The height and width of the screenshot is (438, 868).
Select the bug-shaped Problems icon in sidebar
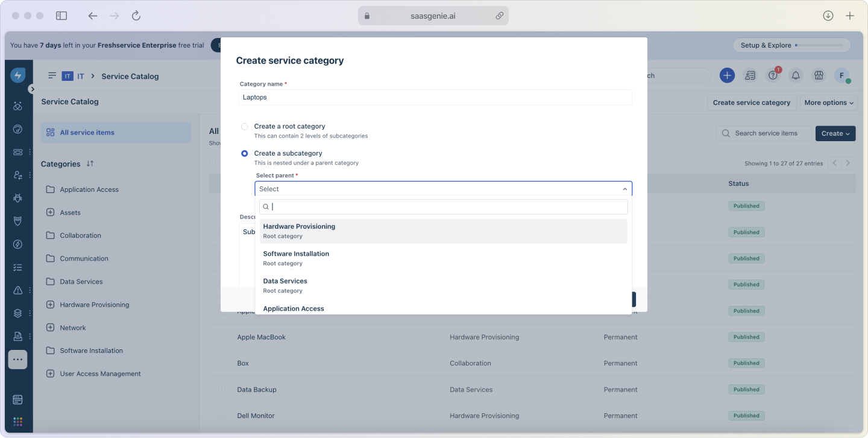pos(17,198)
